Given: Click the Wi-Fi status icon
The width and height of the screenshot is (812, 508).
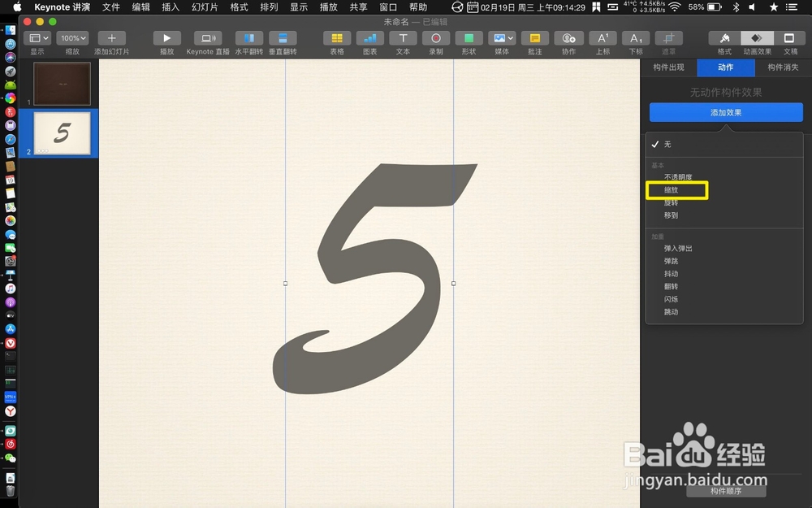Looking at the screenshot, I should coord(674,7).
